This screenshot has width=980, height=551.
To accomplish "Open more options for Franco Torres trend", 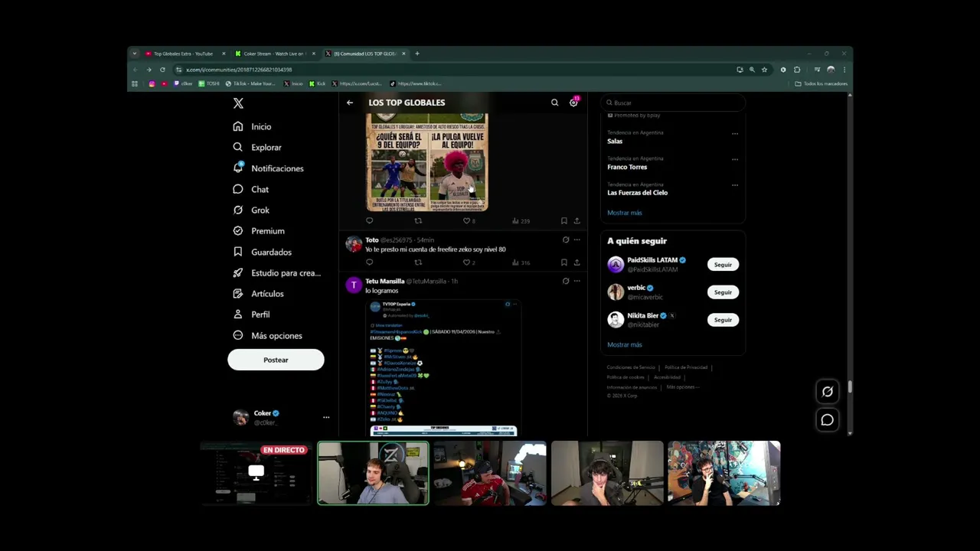I will [735, 160].
